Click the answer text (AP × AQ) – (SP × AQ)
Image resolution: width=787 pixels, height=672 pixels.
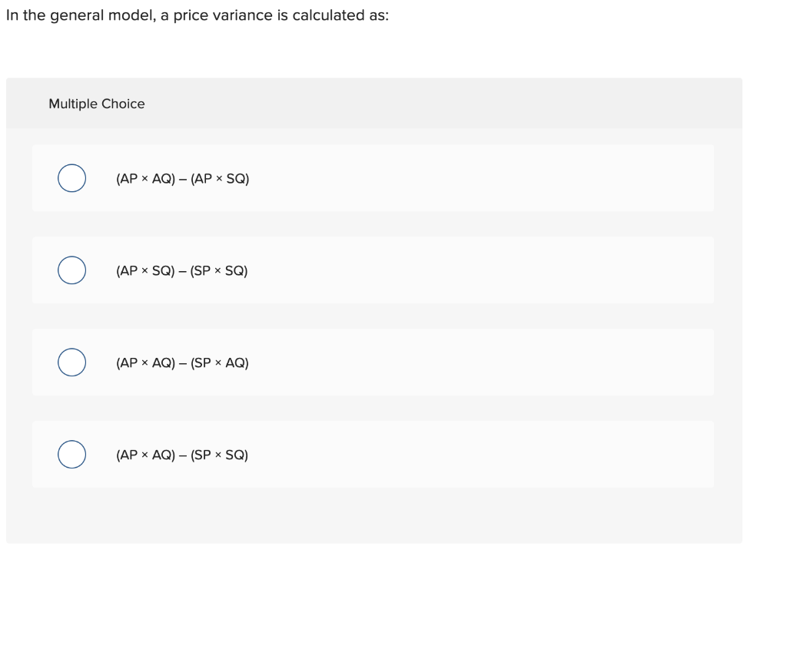point(182,362)
